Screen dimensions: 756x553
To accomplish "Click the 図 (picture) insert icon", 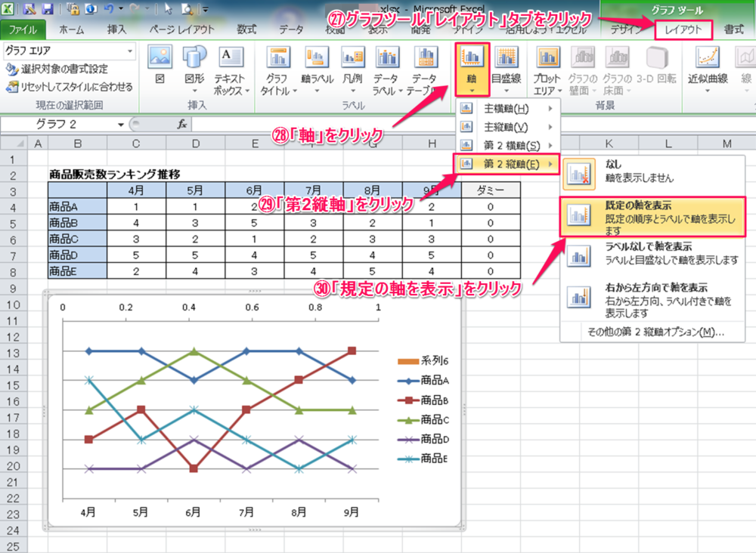I will [160, 64].
